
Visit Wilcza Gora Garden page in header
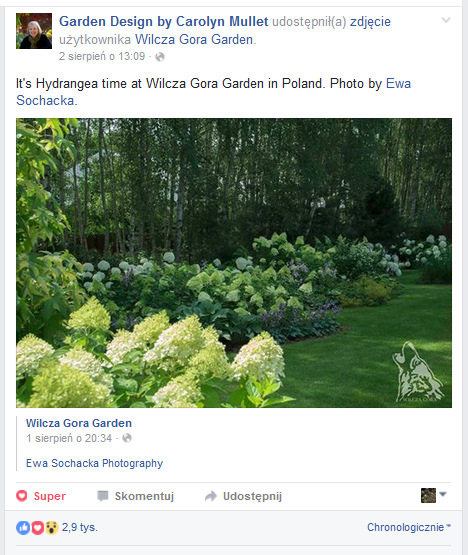(194, 39)
